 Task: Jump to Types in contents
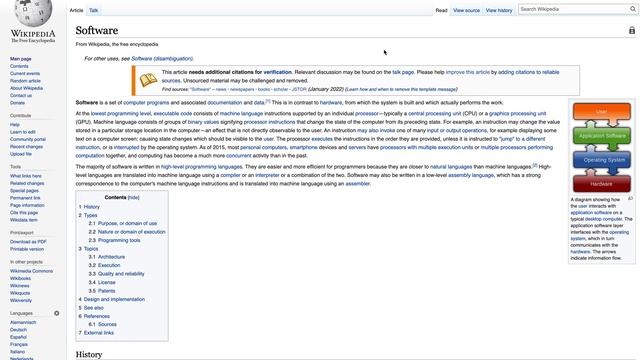click(x=91, y=215)
